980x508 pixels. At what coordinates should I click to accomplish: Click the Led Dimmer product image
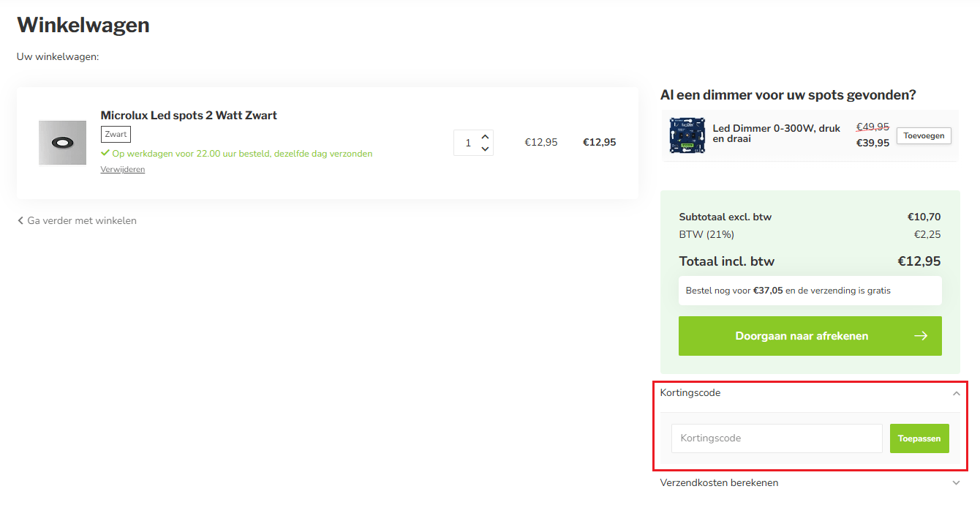pos(687,135)
